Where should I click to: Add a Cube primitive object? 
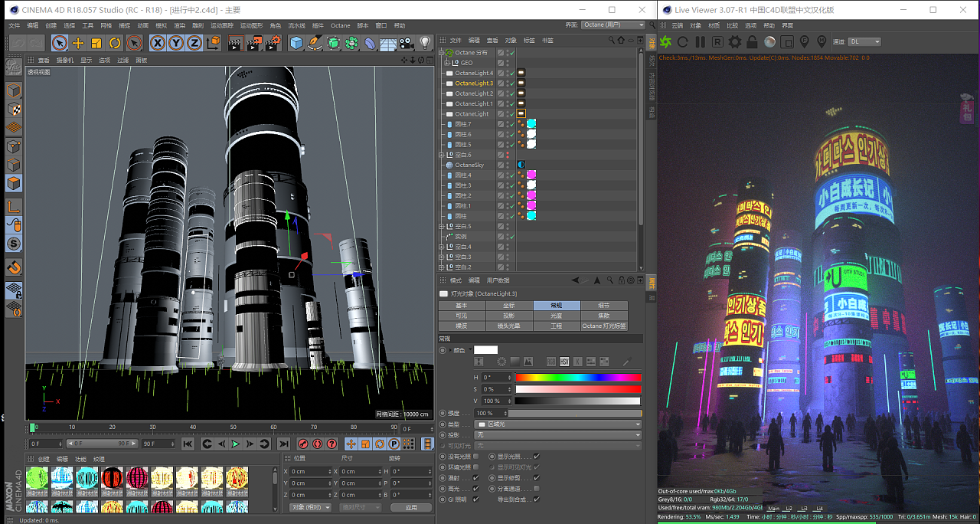coord(296,43)
